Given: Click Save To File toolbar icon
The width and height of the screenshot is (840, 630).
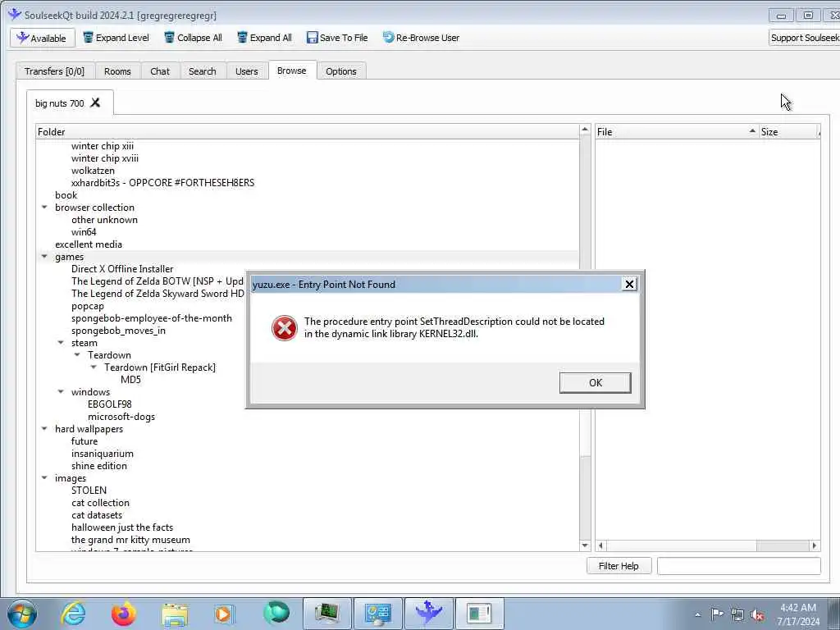Looking at the screenshot, I should 313,38.
